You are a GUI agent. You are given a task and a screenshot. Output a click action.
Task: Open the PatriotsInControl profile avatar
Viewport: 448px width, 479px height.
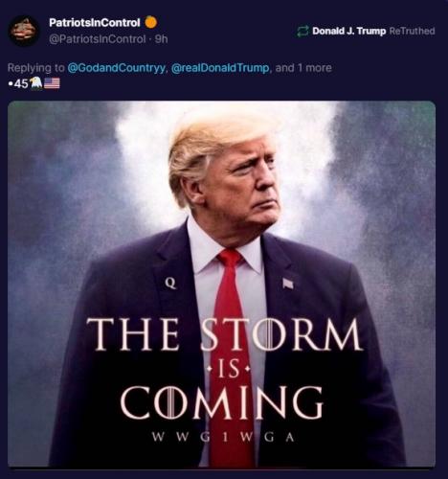[24, 31]
